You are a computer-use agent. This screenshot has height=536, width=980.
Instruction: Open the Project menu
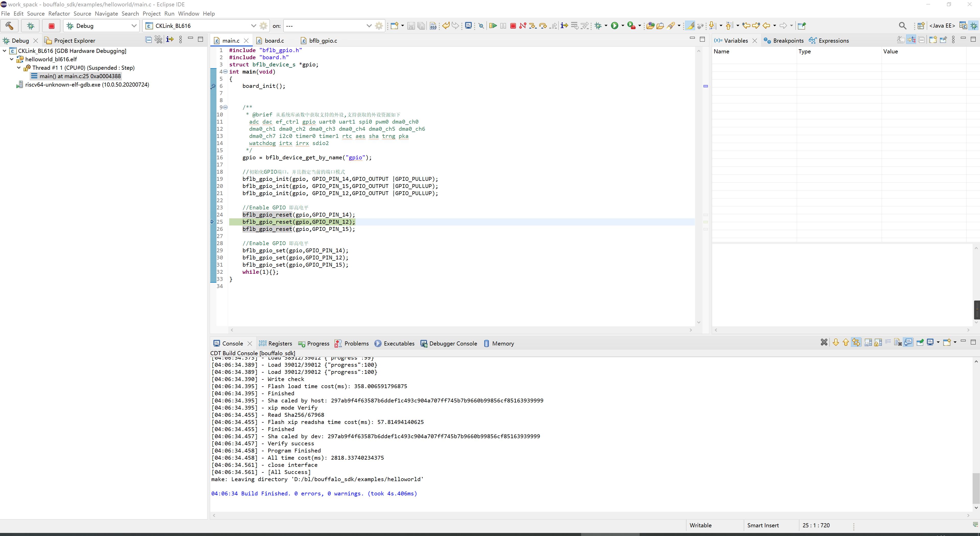(152, 14)
